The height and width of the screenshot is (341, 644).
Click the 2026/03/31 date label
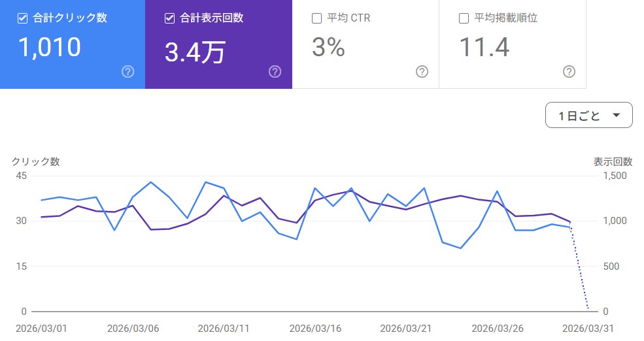(589, 327)
